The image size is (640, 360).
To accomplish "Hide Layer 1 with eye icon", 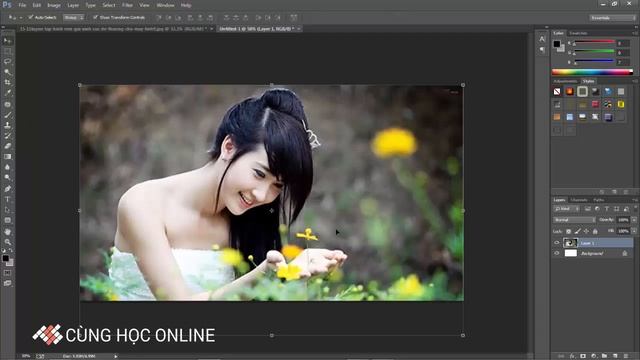I will (557, 243).
